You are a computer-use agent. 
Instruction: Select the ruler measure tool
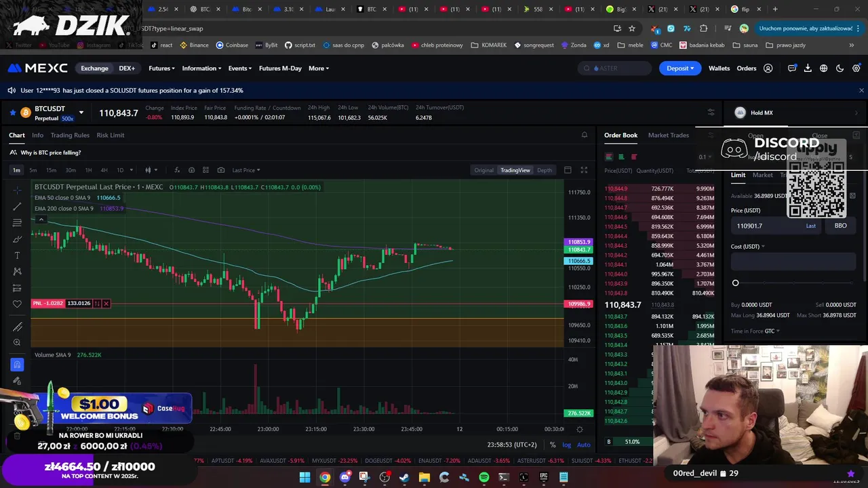point(17,326)
